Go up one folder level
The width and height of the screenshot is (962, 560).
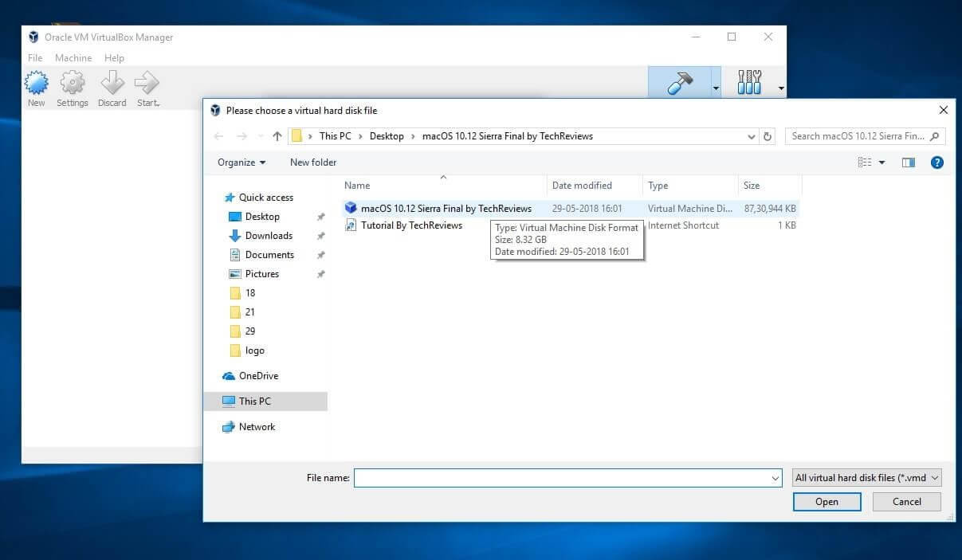click(277, 136)
